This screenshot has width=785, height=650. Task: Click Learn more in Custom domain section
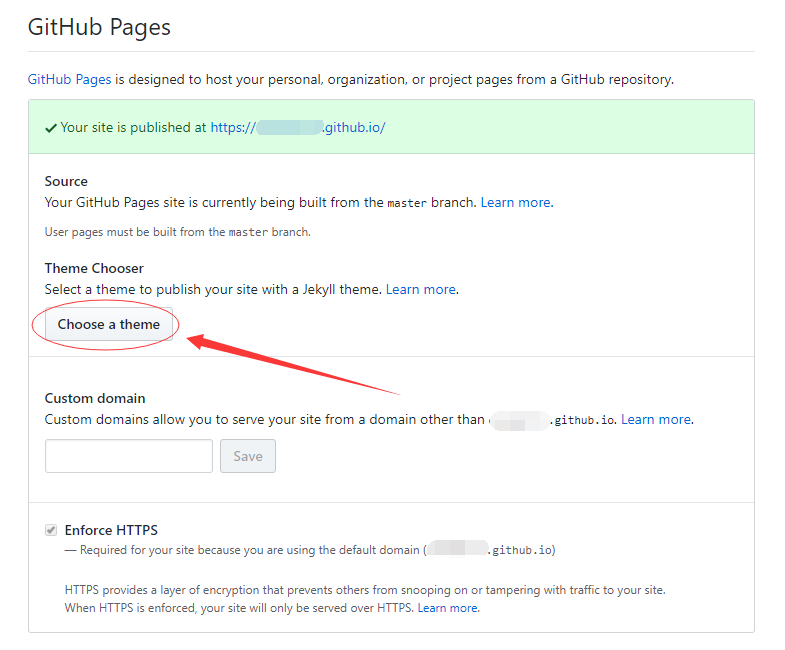(x=656, y=420)
